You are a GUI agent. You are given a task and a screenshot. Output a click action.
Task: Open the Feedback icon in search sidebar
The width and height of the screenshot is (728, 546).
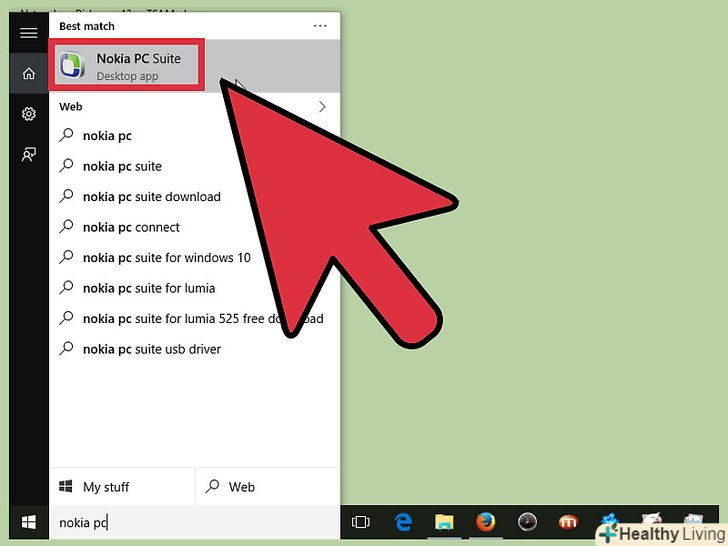point(29,154)
